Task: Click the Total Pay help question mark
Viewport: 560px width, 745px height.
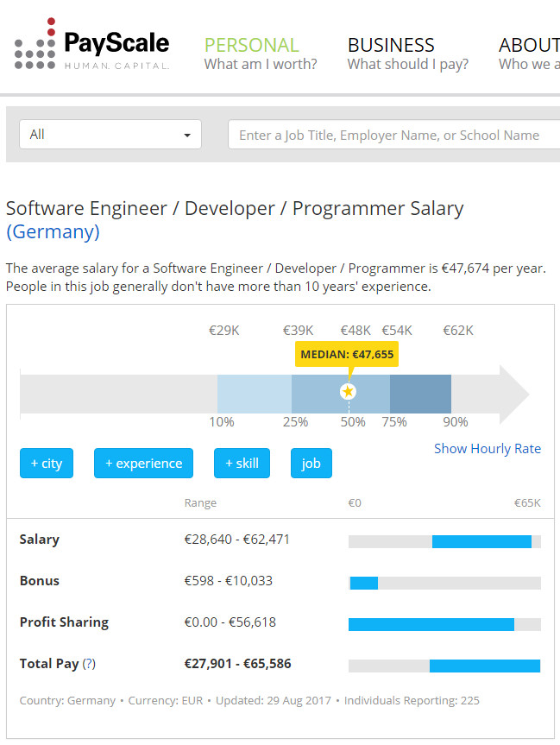Action: coord(89,664)
